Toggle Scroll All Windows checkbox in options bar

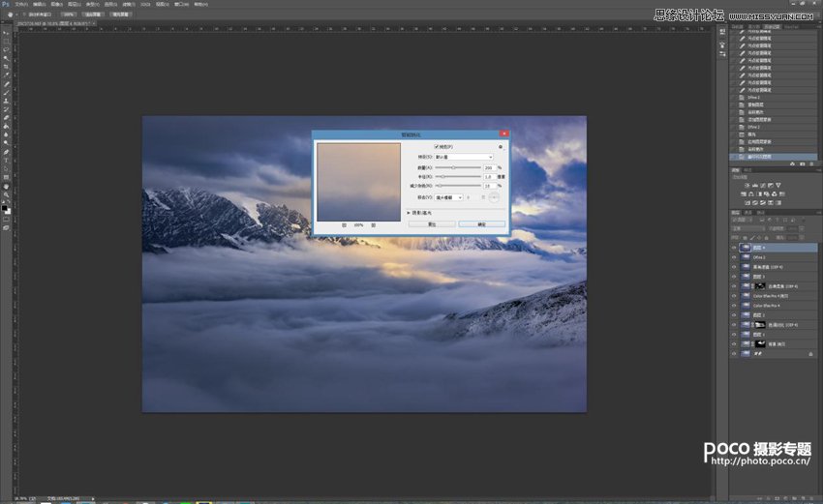(24, 15)
